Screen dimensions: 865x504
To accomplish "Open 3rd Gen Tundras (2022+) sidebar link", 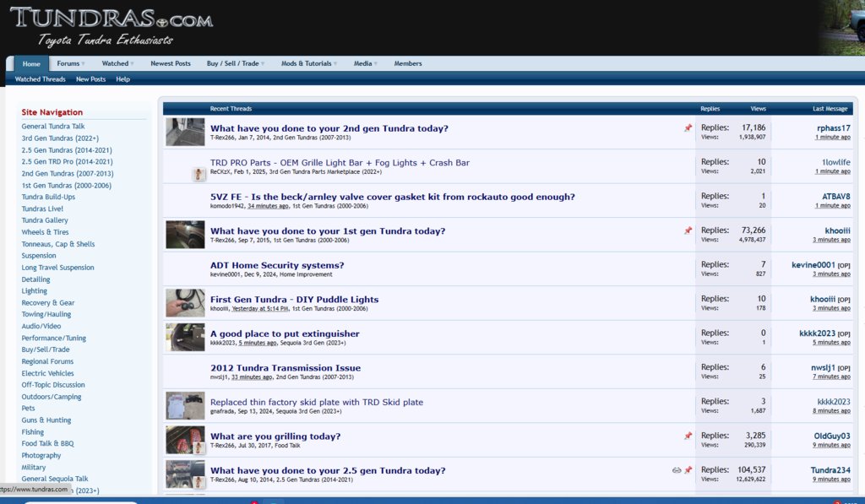I will tap(60, 138).
